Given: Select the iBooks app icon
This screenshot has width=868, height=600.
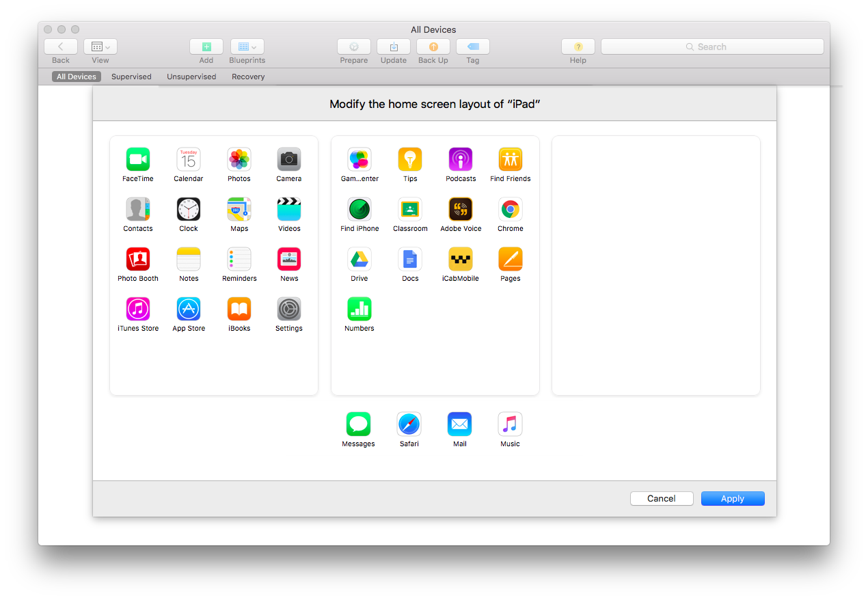Looking at the screenshot, I should (x=239, y=309).
